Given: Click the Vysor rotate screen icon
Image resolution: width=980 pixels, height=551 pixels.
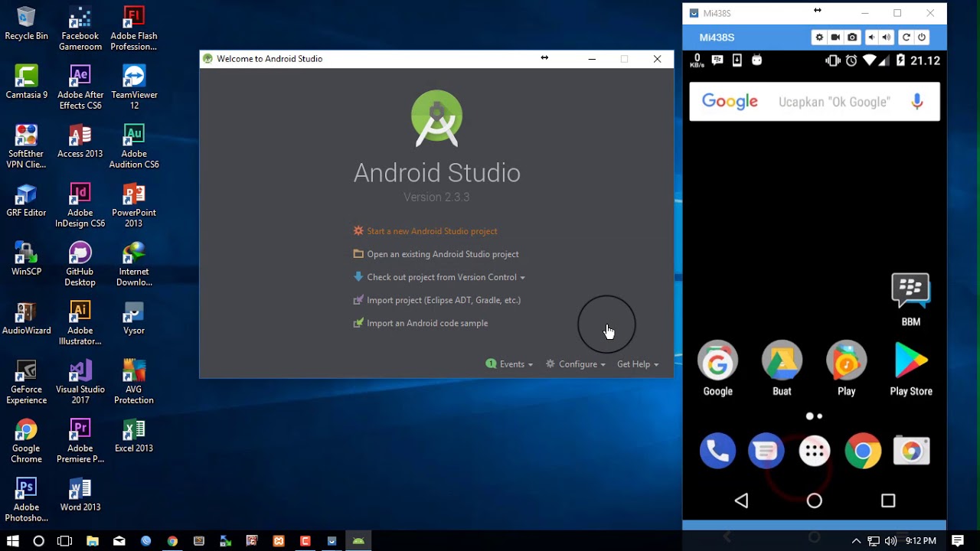Looking at the screenshot, I should pos(906,37).
